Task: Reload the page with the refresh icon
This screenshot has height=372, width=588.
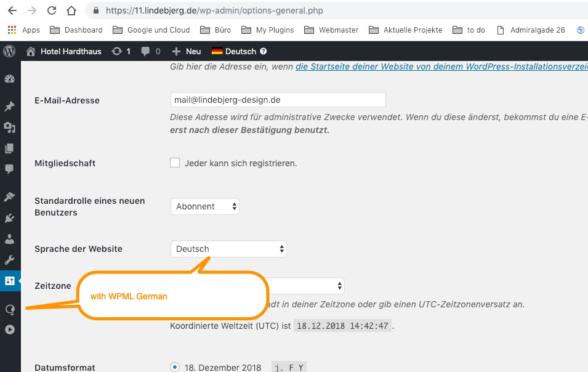Action: 51,10
